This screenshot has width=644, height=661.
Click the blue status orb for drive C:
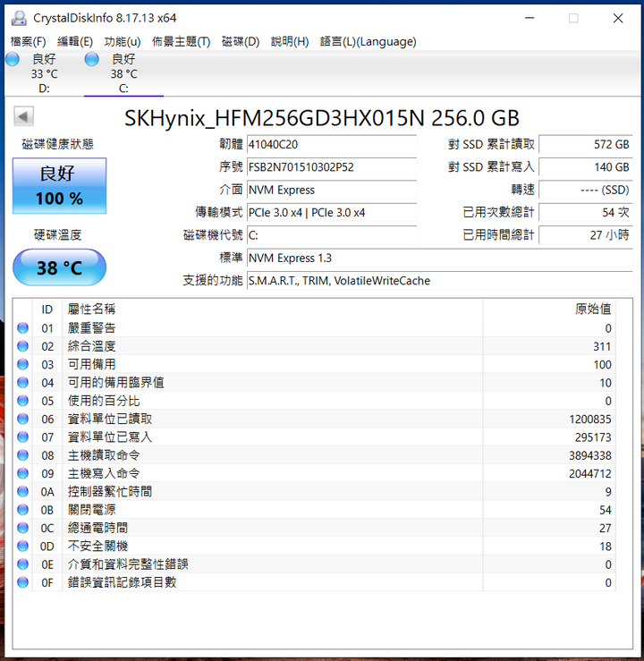tap(91, 59)
